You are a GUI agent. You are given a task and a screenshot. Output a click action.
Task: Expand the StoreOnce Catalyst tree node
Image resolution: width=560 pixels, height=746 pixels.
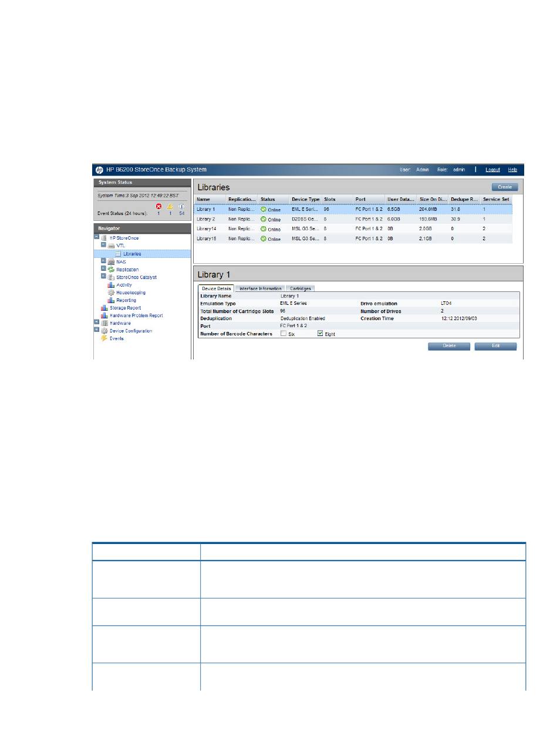pyautogui.click(x=103, y=276)
